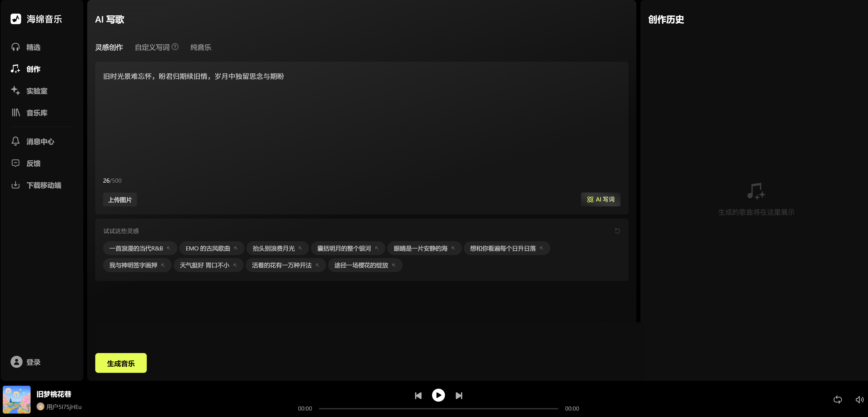Image resolution: width=868 pixels, height=417 pixels.
Task: Click the 试试这些灵感 label
Action: 121,231
